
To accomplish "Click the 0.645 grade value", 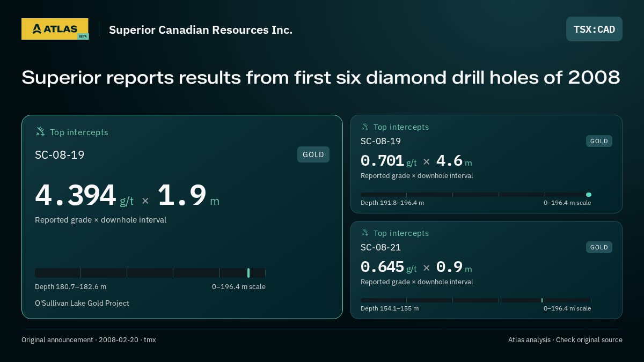I will tap(382, 267).
